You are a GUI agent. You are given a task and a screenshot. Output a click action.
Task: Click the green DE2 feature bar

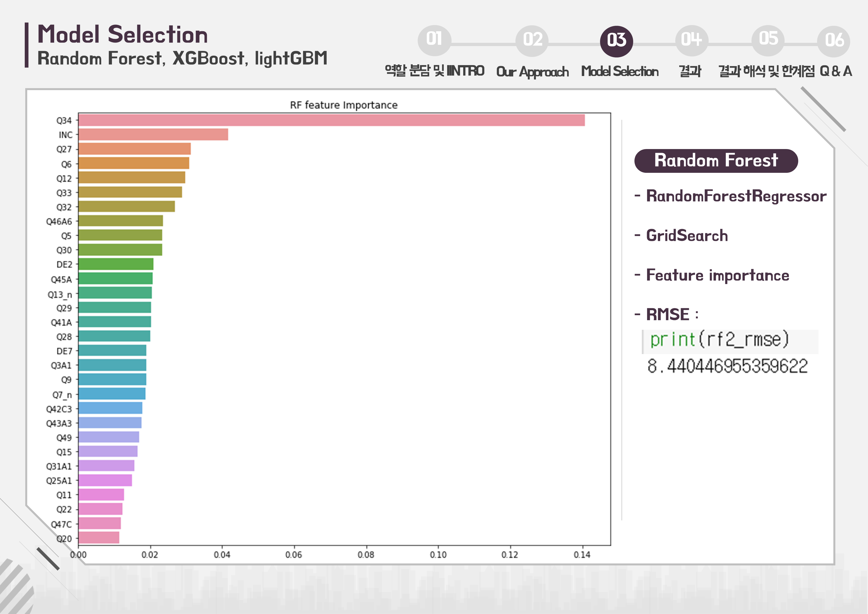click(116, 264)
